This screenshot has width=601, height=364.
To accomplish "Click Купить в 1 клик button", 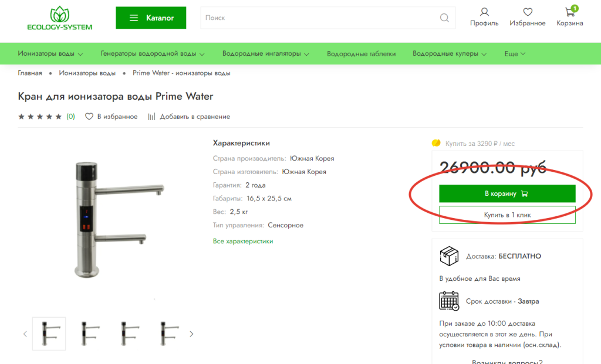I will pos(507,215).
